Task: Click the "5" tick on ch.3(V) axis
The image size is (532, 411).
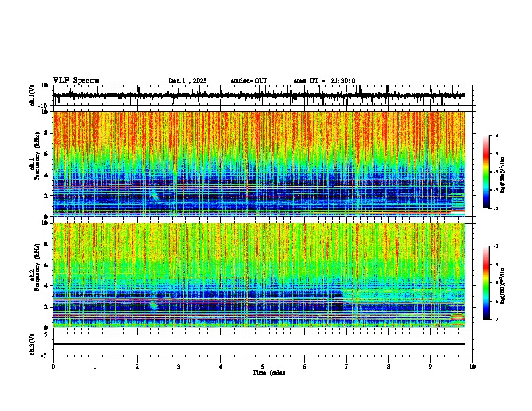Action: pos(46,334)
